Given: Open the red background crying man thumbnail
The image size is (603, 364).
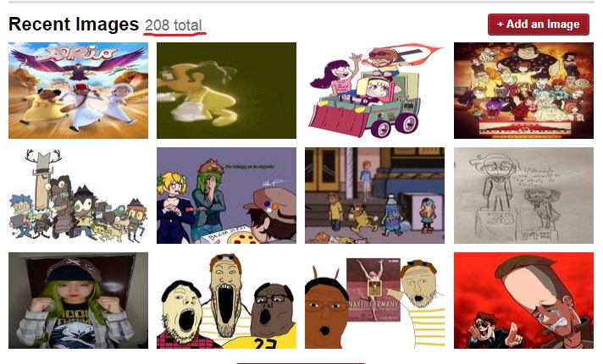Looking at the screenshot, I should click(523, 301).
